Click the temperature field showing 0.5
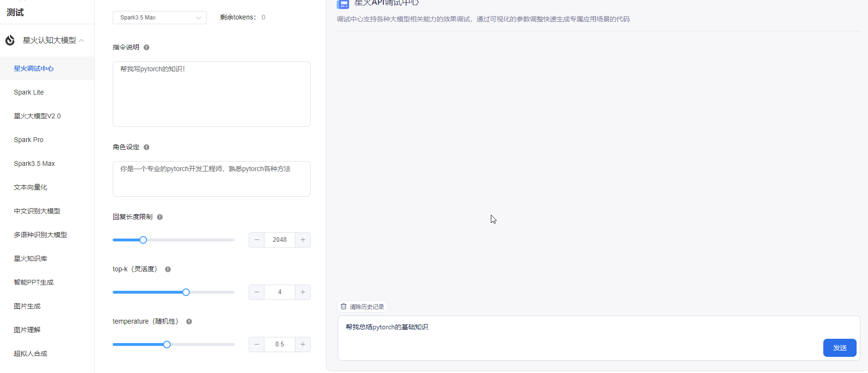This screenshot has width=868, height=373. [x=280, y=344]
